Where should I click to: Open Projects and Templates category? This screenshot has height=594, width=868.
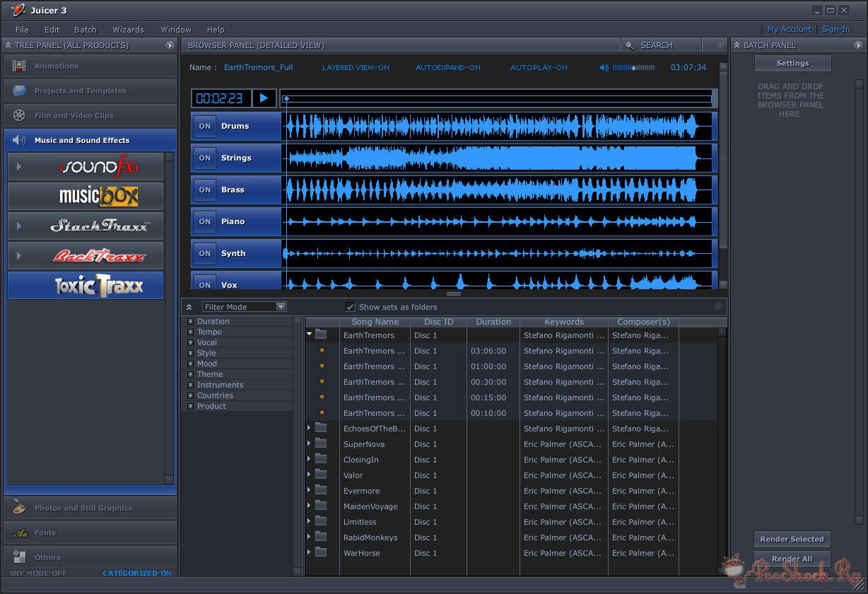click(x=90, y=91)
